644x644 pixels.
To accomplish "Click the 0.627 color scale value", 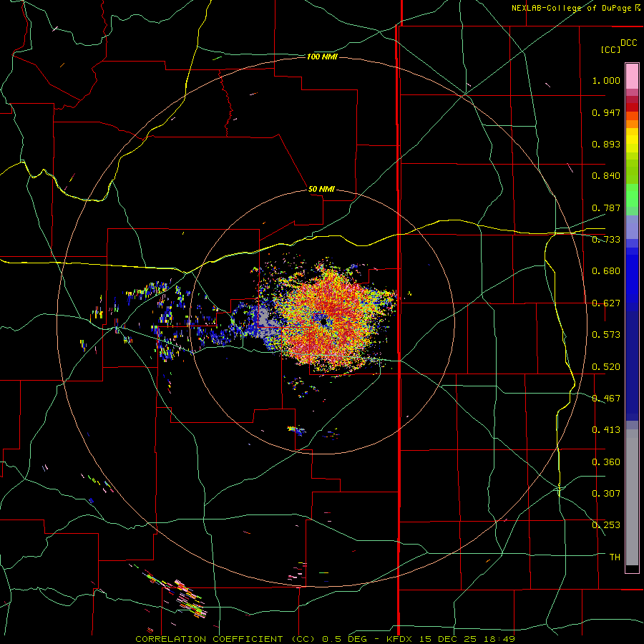I will point(606,303).
